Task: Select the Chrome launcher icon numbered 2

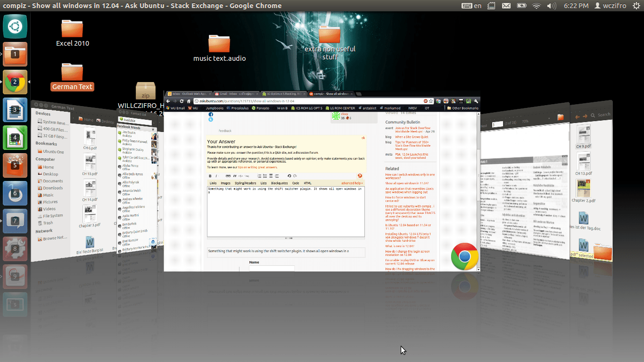Action: click(15, 82)
